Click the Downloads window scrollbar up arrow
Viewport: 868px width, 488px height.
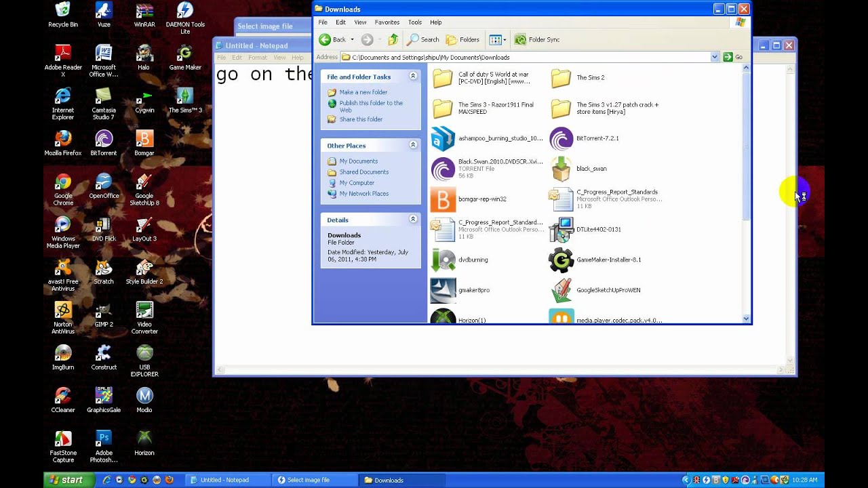click(x=746, y=67)
